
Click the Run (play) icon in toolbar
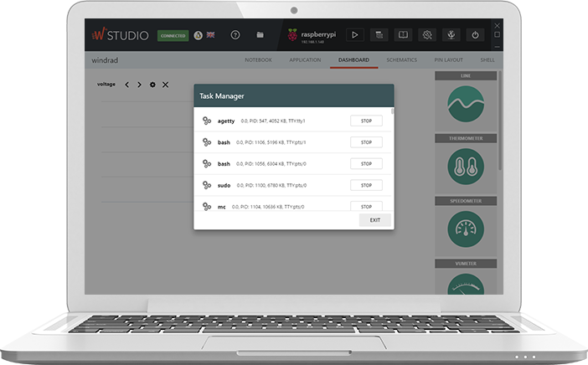354,35
